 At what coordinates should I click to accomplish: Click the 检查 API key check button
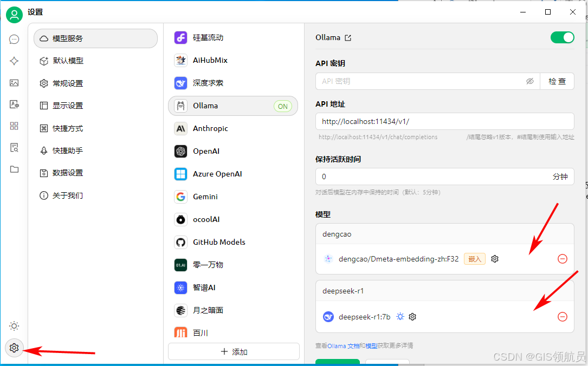[x=557, y=81]
